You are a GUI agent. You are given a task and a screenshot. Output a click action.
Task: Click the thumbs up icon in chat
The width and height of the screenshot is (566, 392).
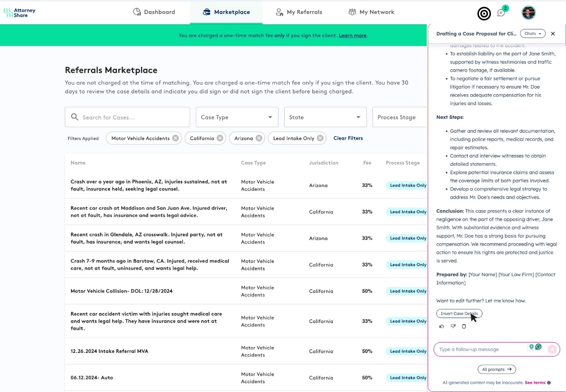[442, 326]
